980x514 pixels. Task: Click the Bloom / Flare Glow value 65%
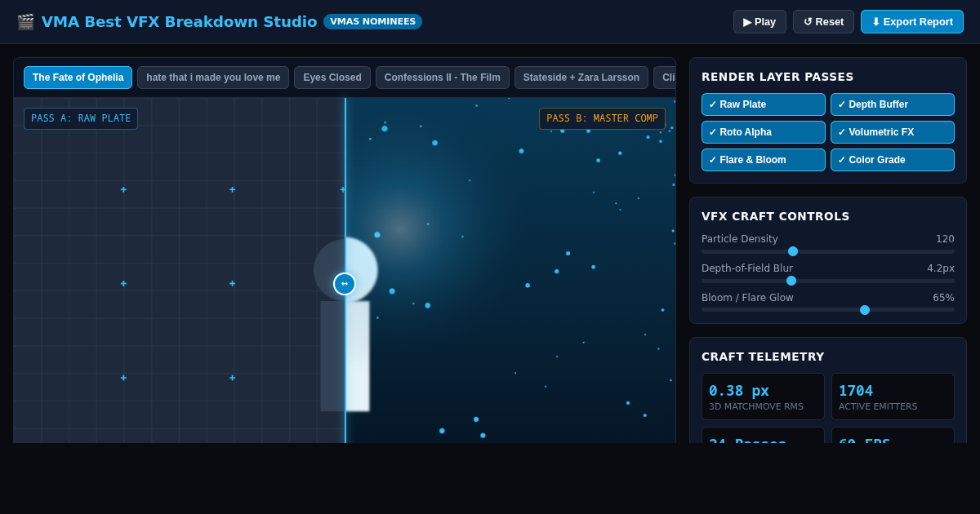pos(943,298)
